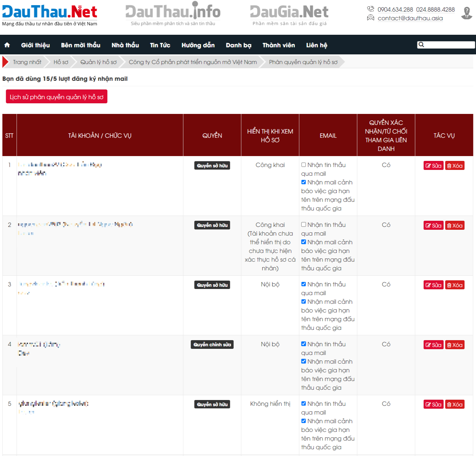The image size is (476, 456).
Task: Open Danh bạ menu
Action: coord(239,45)
